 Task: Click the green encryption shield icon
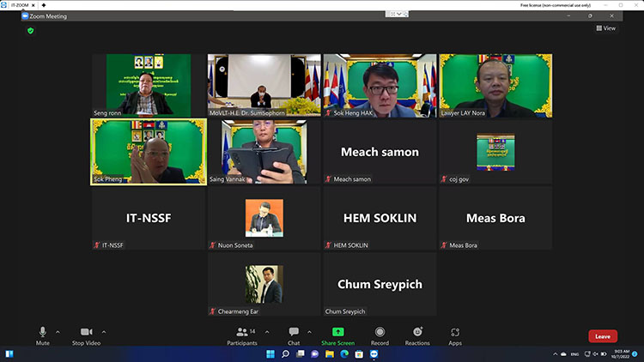click(x=30, y=30)
